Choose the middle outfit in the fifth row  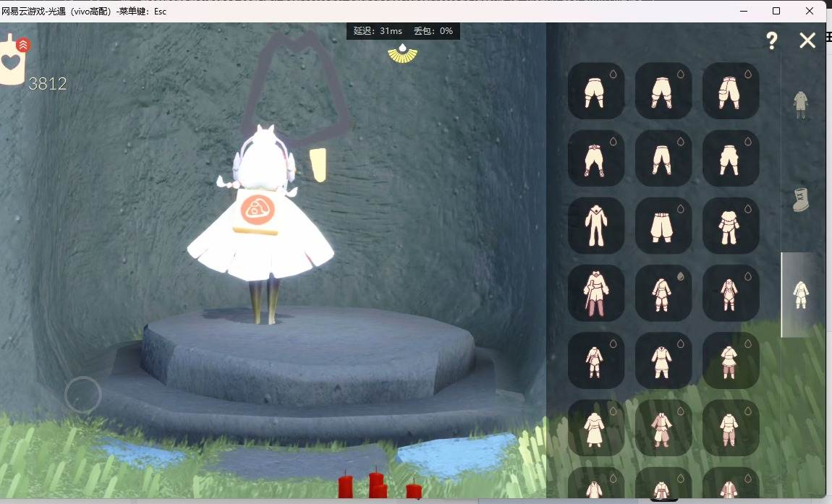pos(663,360)
